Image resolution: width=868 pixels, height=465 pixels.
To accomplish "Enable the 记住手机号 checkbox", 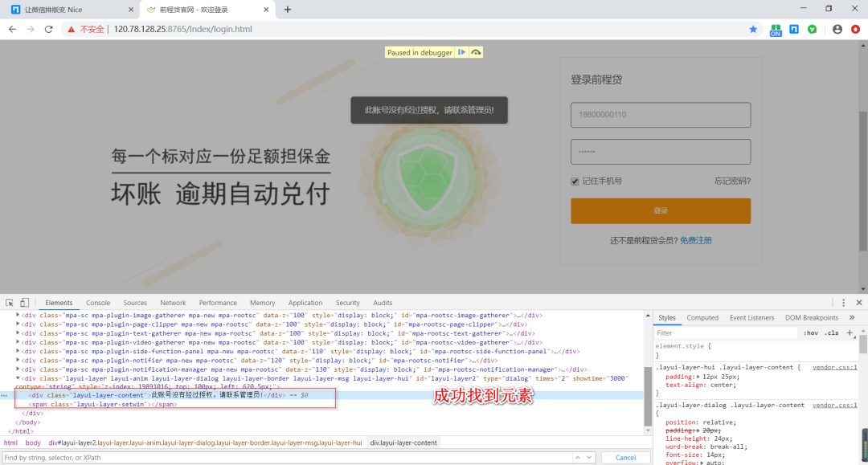I will click(x=574, y=181).
